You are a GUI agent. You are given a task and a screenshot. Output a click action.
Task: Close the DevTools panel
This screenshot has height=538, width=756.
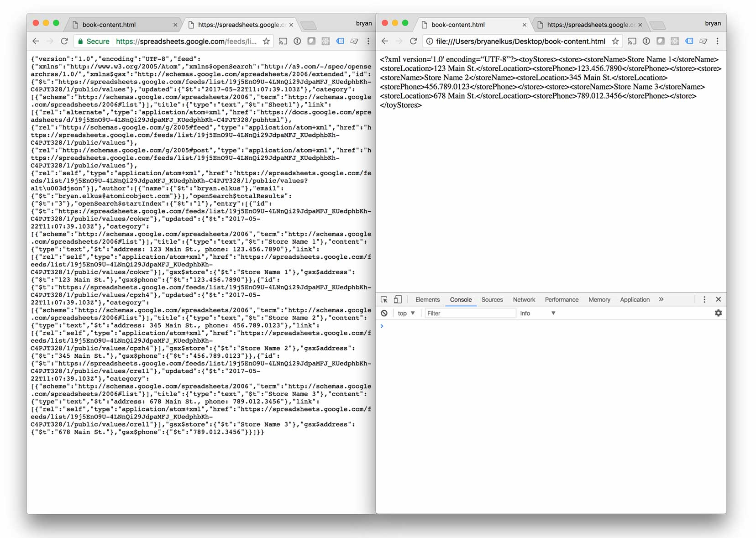click(x=718, y=299)
